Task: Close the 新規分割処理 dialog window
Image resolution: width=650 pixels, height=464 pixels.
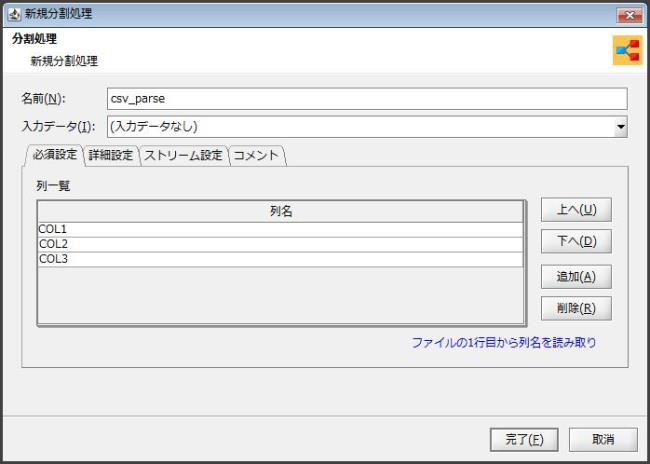Action: 629,13
